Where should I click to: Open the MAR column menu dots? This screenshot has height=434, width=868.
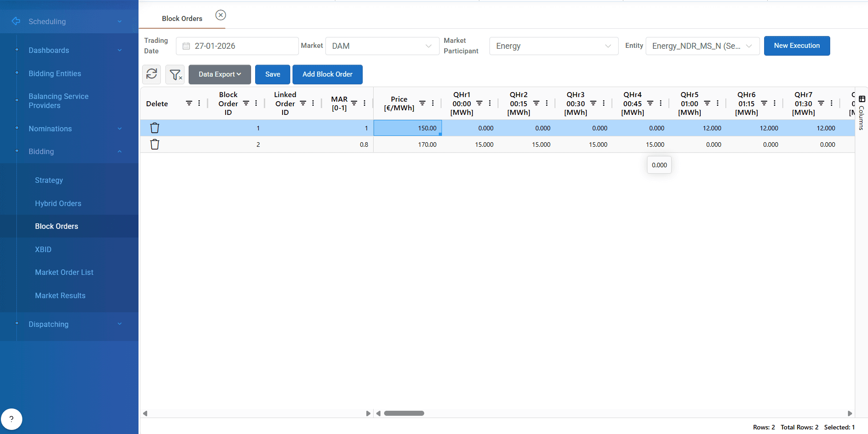pyautogui.click(x=365, y=103)
